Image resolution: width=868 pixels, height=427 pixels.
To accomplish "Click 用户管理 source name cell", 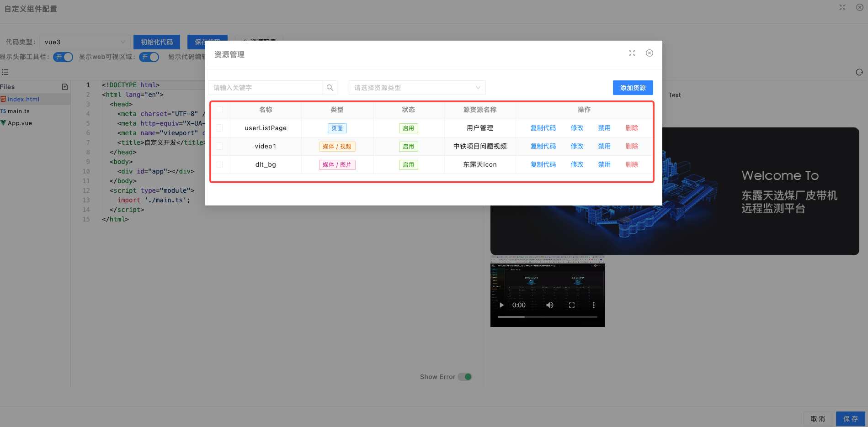I will click(480, 128).
